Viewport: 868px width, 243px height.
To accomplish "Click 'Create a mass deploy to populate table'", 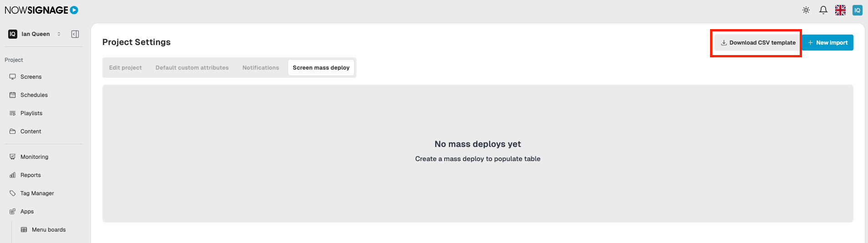I will [478, 159].
